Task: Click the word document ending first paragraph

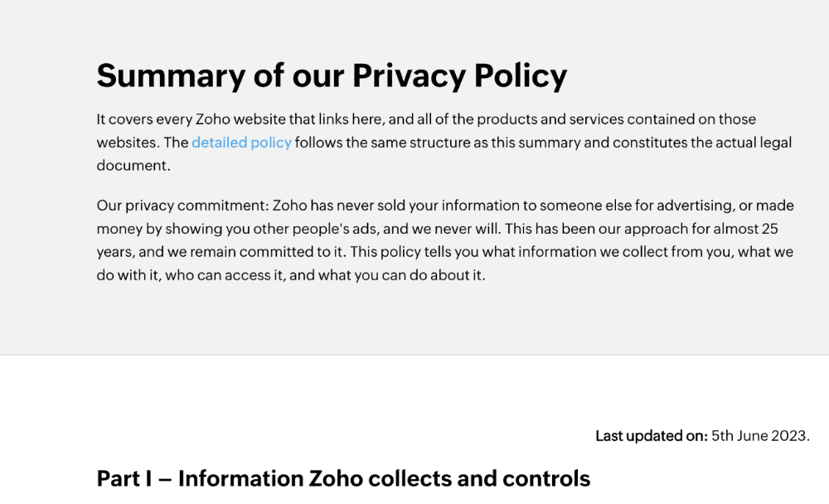Action: click(133, 166)
